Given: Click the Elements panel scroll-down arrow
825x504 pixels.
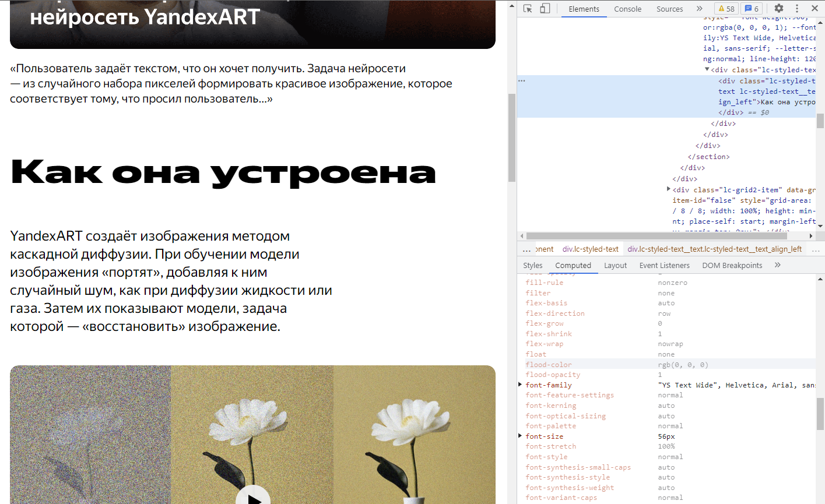Looking at the screenshot, I should (x=820, y=225).
